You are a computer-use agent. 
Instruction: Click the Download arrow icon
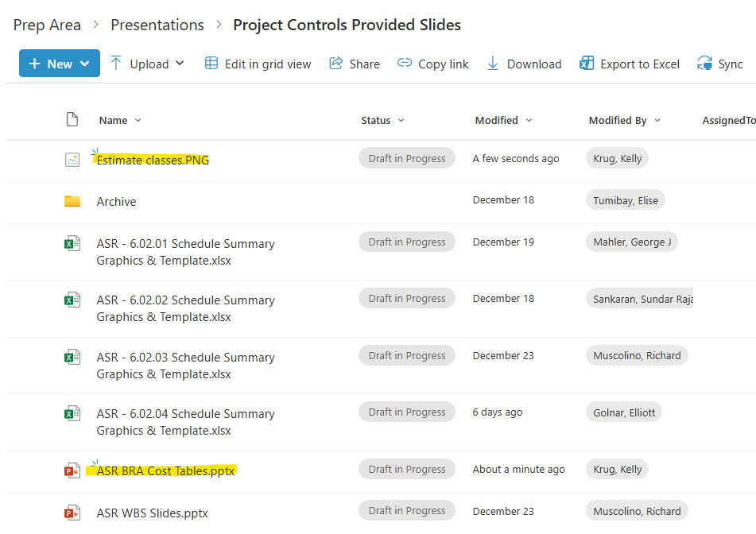(493, 64)
